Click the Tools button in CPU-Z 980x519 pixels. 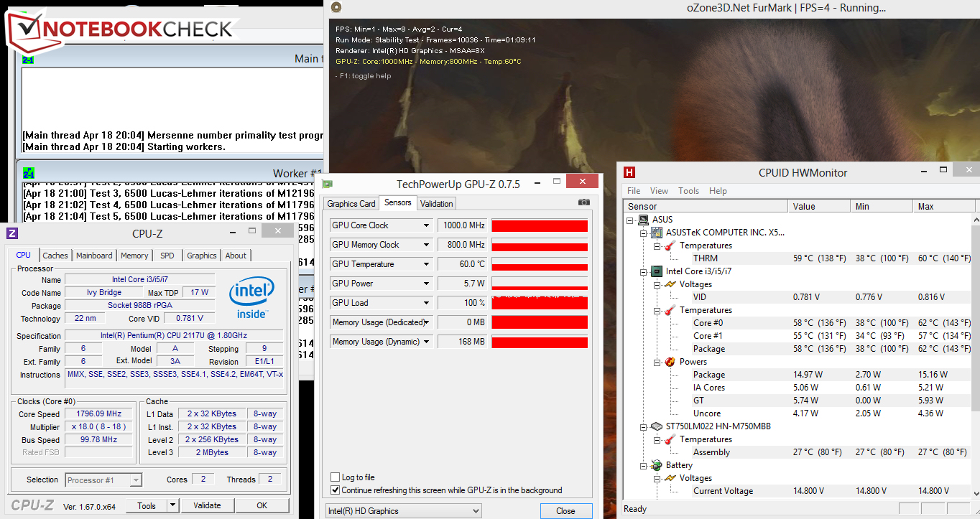[x=147, y=505]
